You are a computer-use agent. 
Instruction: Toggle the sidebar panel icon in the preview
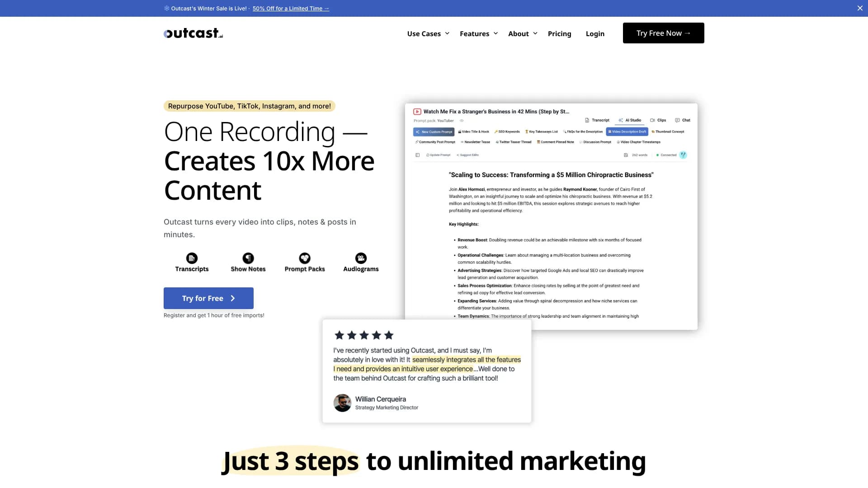click(x=417, y=155)
